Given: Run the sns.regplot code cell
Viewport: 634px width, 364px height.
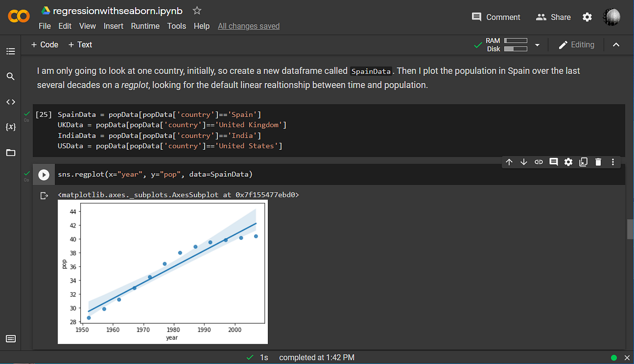Looking at the screenshot, I should pos(44,174).
